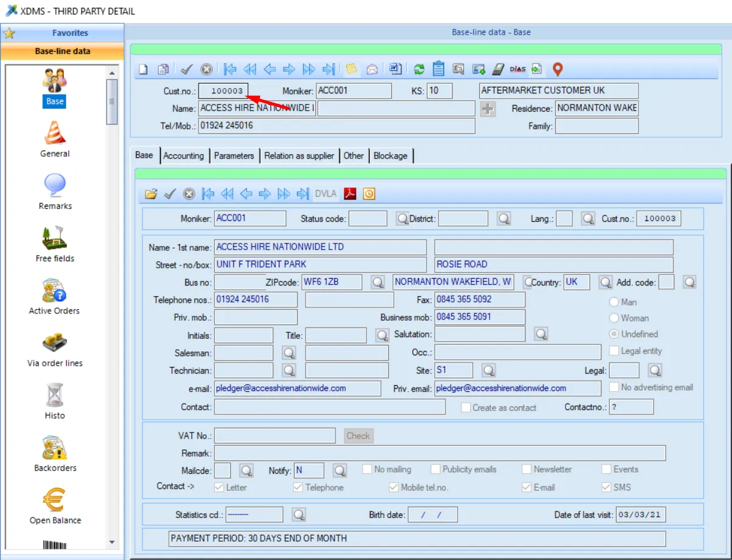Open the Relation as supplier tab
Screen dimensions: 732x560
click(x=299, y=155)
